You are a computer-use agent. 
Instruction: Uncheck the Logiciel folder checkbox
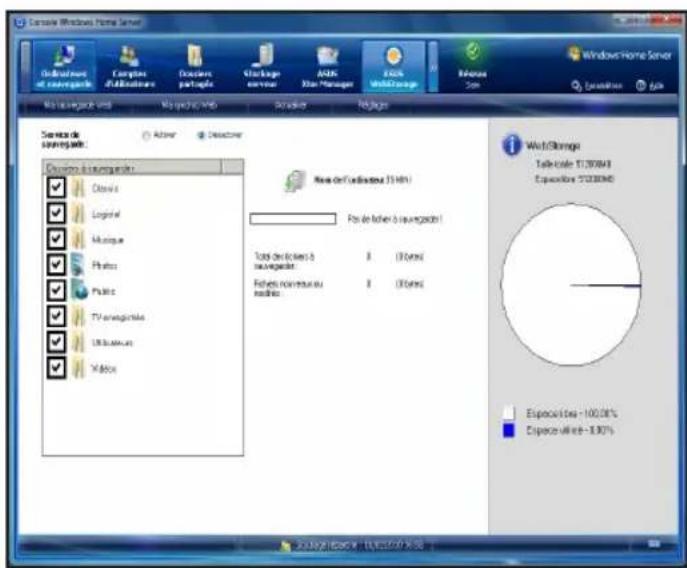pos(56,213)
